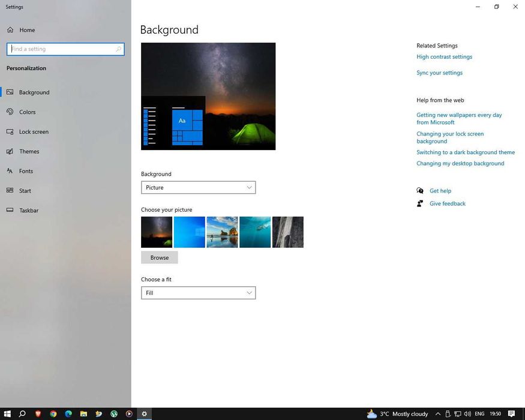Click the Settings gear icon in the taskbar

pos(145,414)
